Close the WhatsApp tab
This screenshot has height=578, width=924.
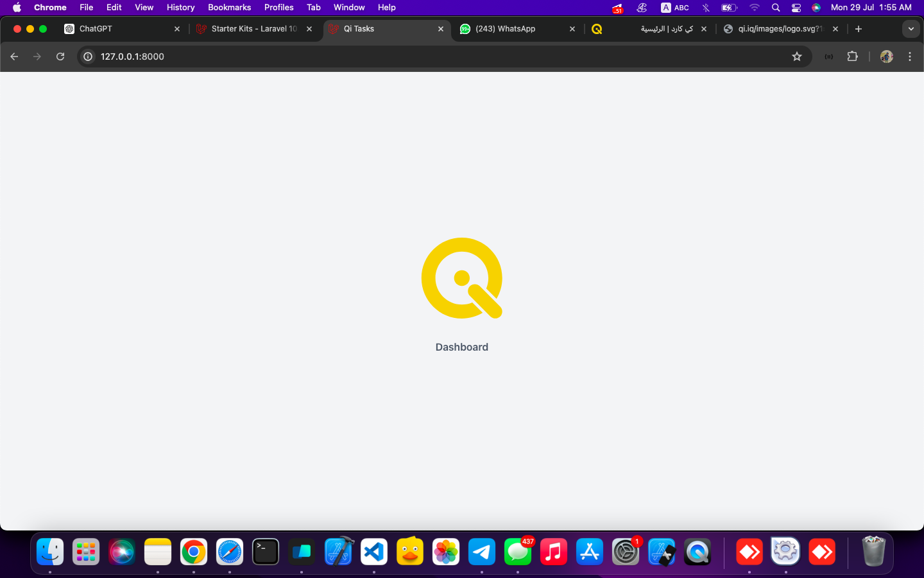[x=572, y=29]
